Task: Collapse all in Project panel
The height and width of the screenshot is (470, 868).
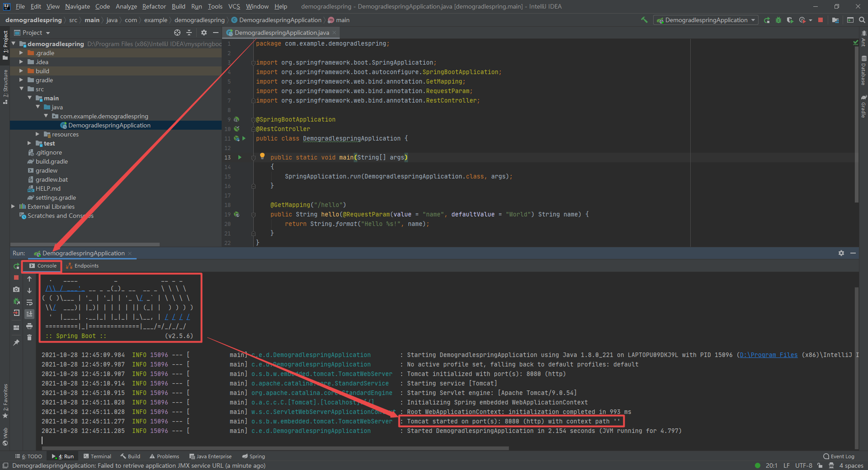Action: point(189,33)
